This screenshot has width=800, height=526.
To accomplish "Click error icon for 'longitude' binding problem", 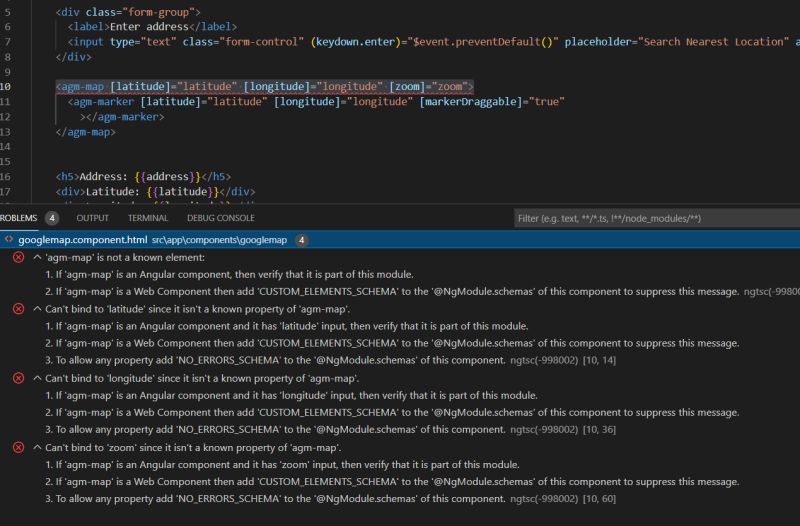I will (x=18, y=378).
